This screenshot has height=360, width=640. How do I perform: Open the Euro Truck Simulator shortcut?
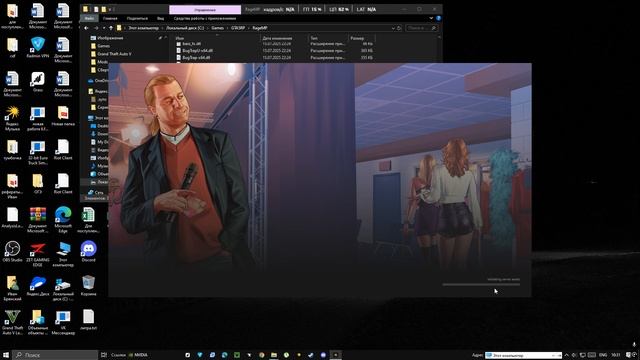point(38,152)
